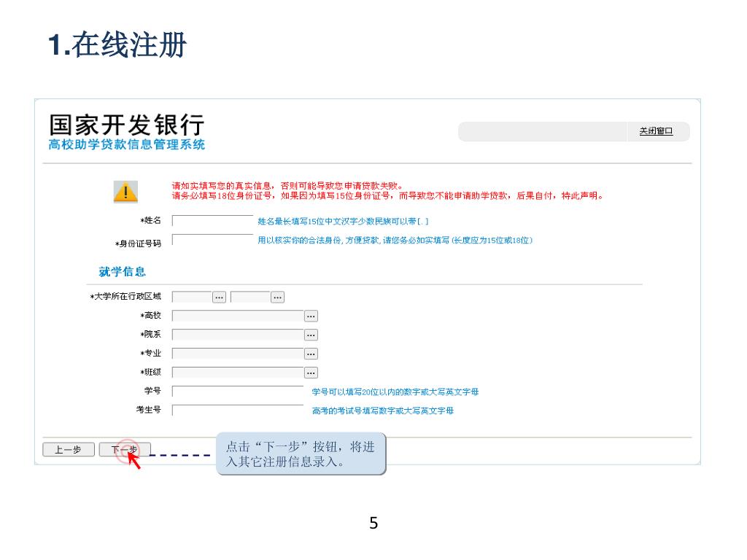Click 高校助学贷款信息管理系统 subtitle
Viewport: 747px width, 560px height.
coord(127,145)
